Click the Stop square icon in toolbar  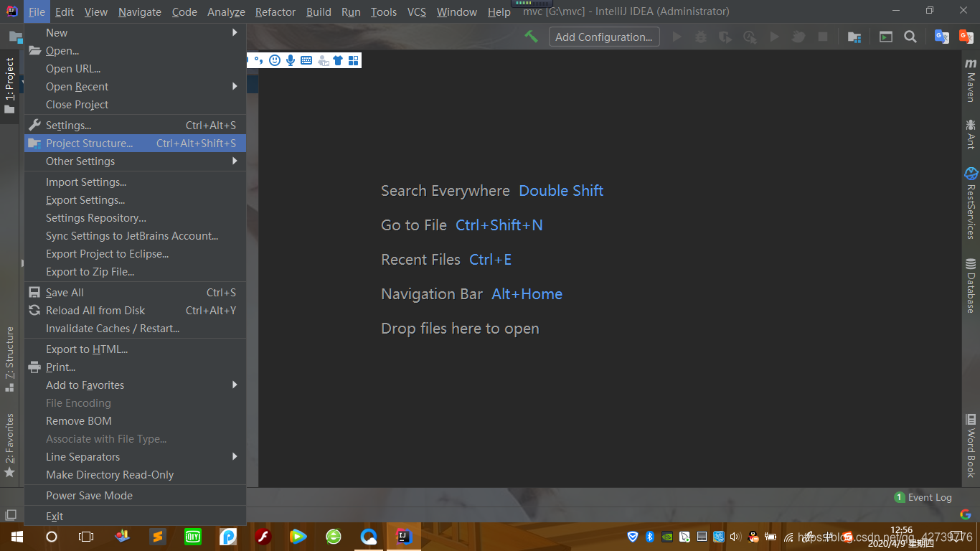[823, 37]
